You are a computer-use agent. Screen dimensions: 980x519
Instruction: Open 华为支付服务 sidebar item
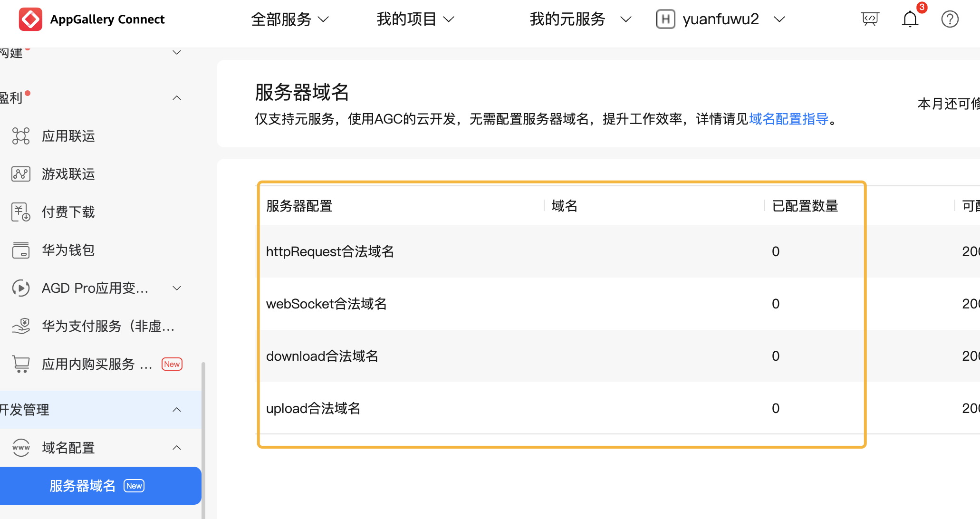108,327
